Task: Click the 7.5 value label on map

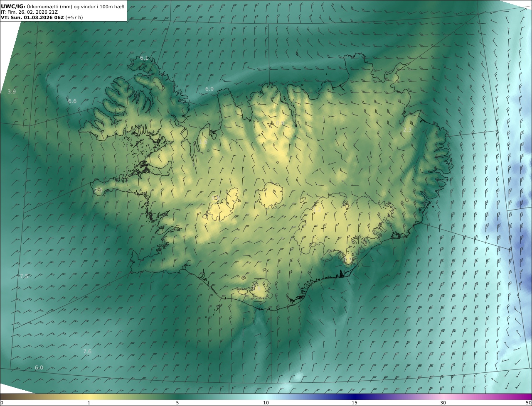Action: (x=24, y=276)
